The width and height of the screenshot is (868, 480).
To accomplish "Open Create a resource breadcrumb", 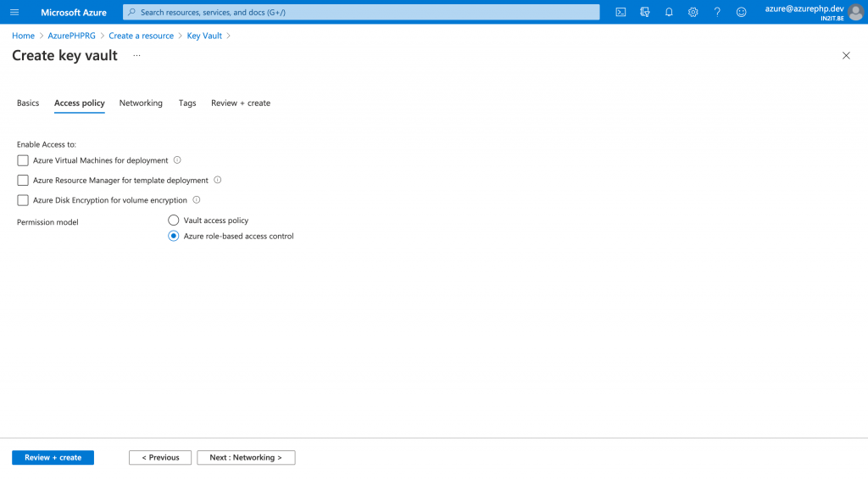I will 142,36.
